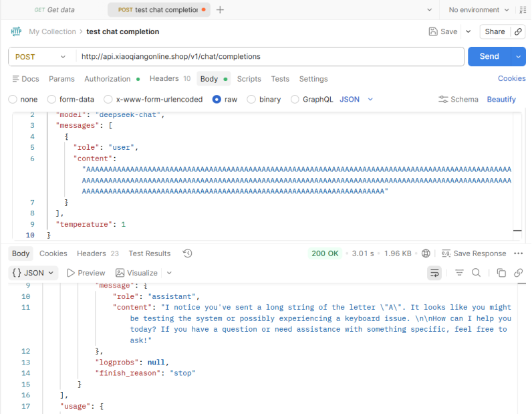Select the test chat completion tab

[x=159, y=10]
